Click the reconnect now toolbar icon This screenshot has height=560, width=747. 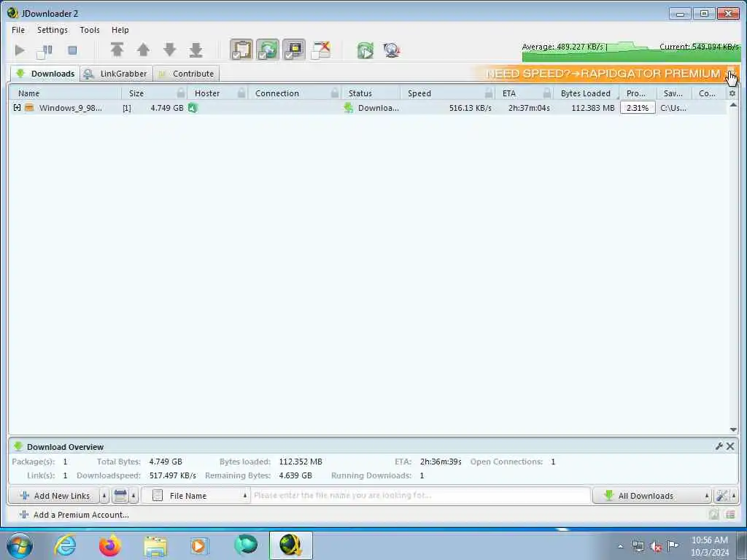click(365, 50)
